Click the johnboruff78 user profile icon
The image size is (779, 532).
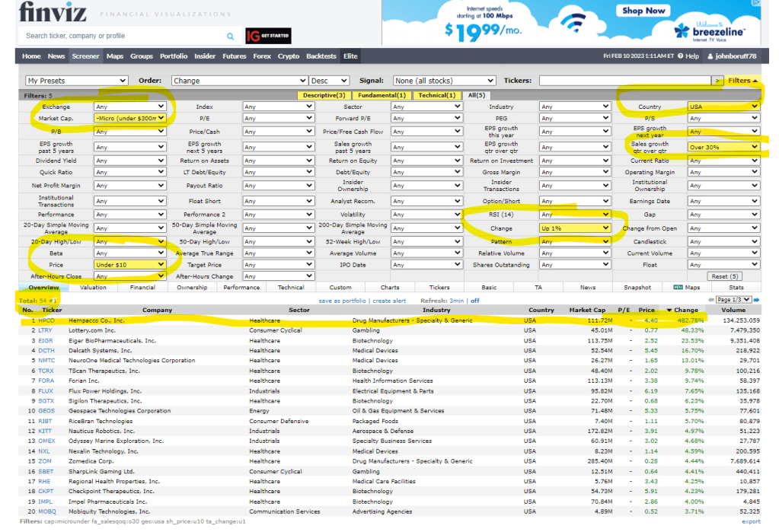coord(710,56)
